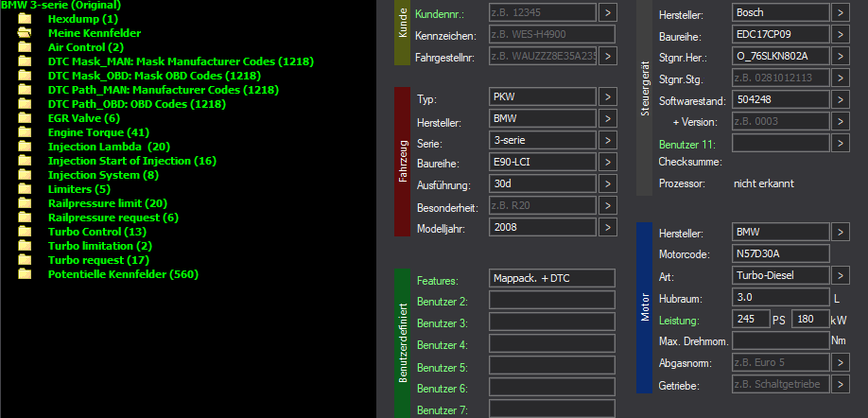
Task: Click the Potentielle Kennfelder folder icon
Action: point(25,274)
